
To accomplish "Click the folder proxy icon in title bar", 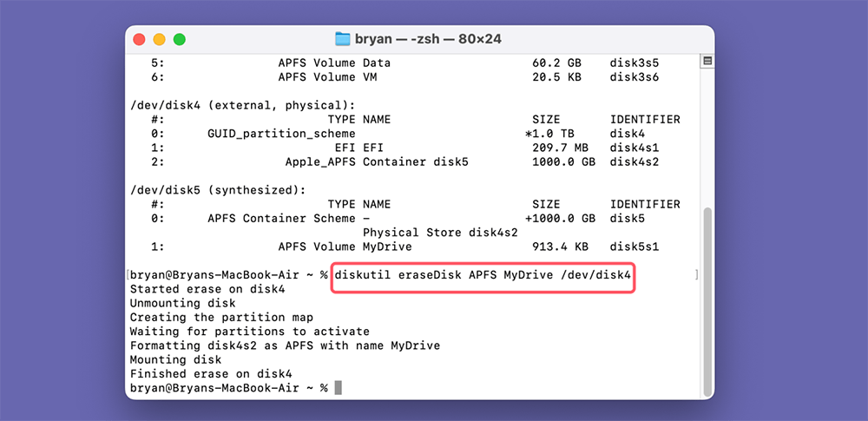I will 343,39.
